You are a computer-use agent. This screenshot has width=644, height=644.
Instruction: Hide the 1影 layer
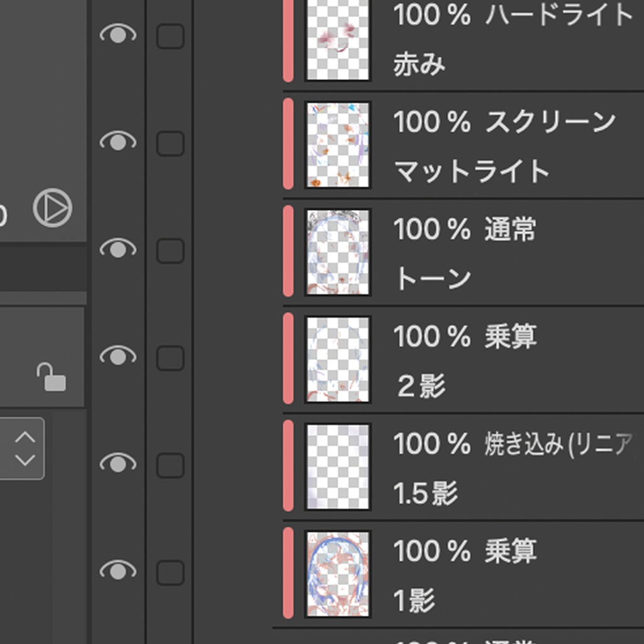pos(118,572)
